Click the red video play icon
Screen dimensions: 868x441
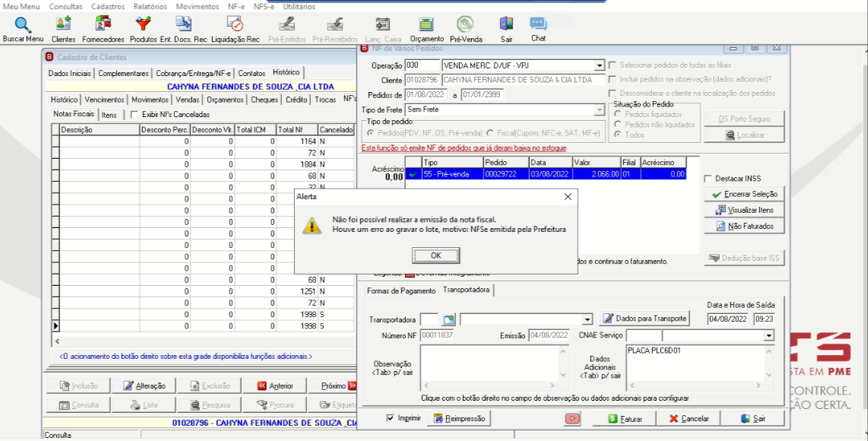(572, 419)
